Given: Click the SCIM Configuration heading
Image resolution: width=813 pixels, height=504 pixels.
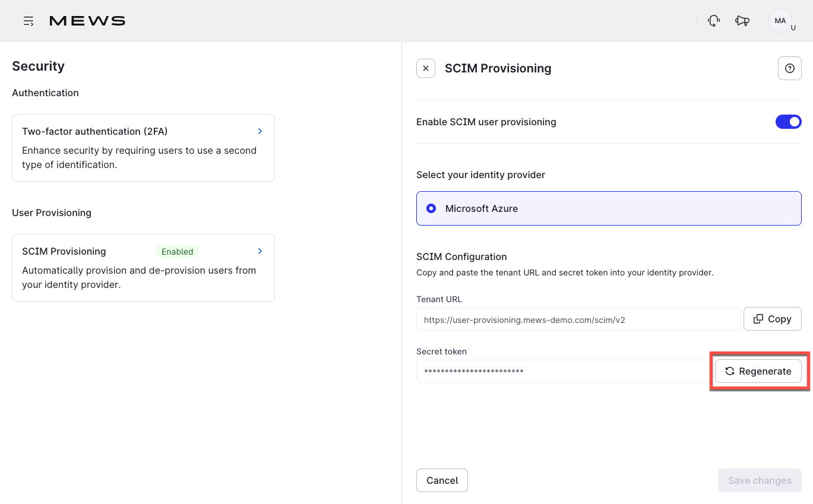Looking at the screenshot, I should click(461, 256).
